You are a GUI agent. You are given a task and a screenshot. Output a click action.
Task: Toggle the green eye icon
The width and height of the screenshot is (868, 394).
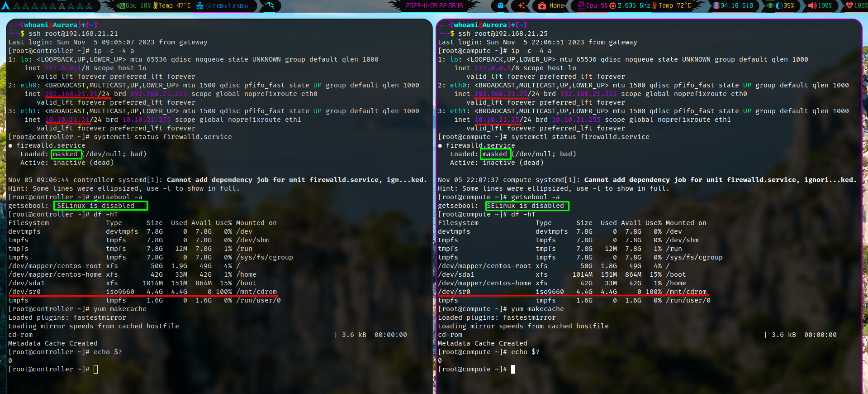pyautogui.click(x=770, y=6)
